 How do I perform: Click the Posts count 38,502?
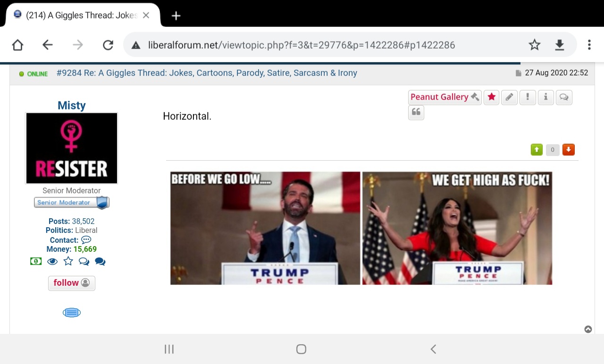pyautogui.click(x=83, y=221)
